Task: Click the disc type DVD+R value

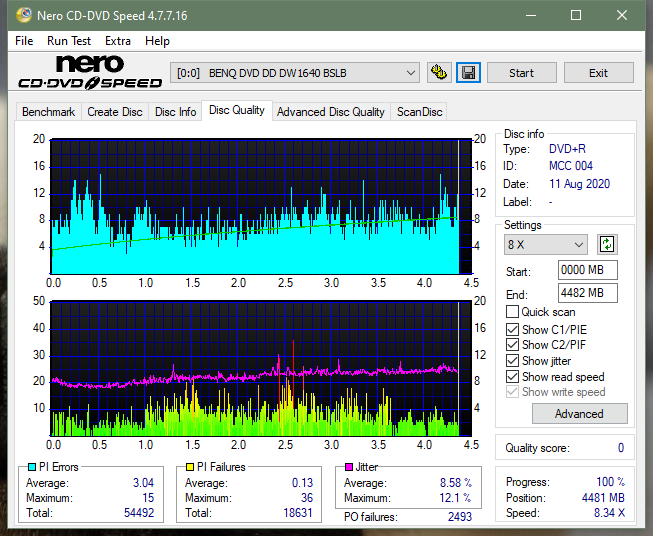Action: pos(567,149)
